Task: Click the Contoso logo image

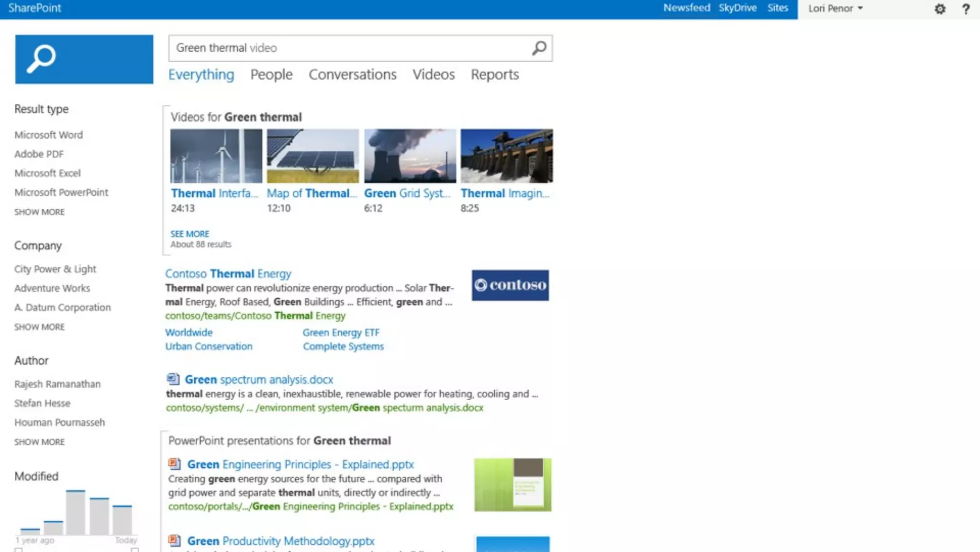Action: tap(510, 285)
